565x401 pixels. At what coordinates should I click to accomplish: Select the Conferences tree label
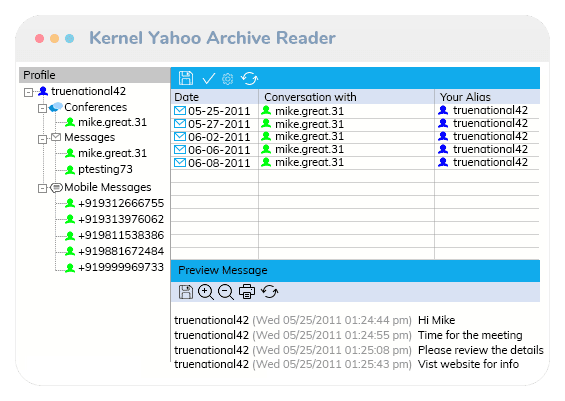click(95, 107)
